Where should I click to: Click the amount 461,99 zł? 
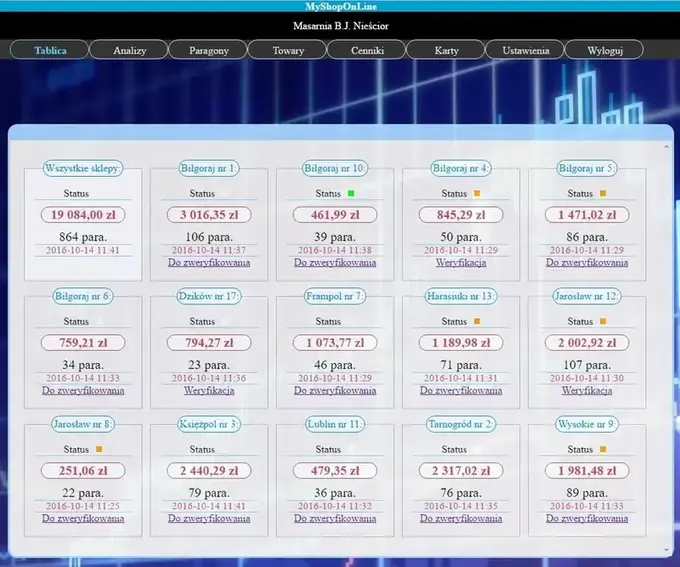(335, 215)
